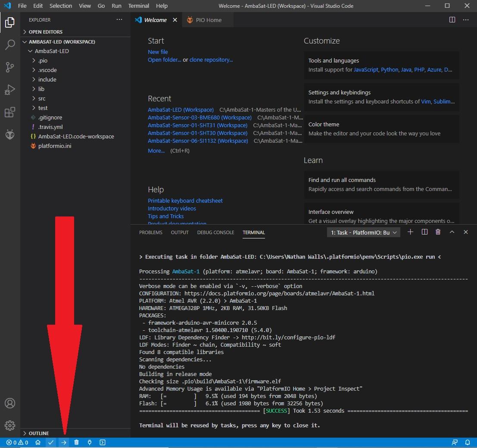Open the Extensions view in activity bar
This screenshot has width=477, height=448.
9,113
